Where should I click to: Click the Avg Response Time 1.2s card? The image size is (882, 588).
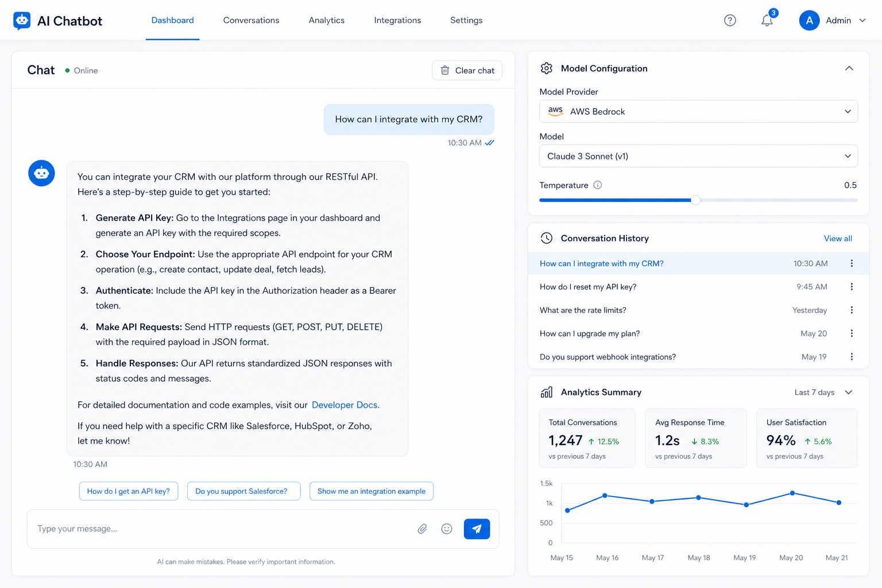(695, 438)
